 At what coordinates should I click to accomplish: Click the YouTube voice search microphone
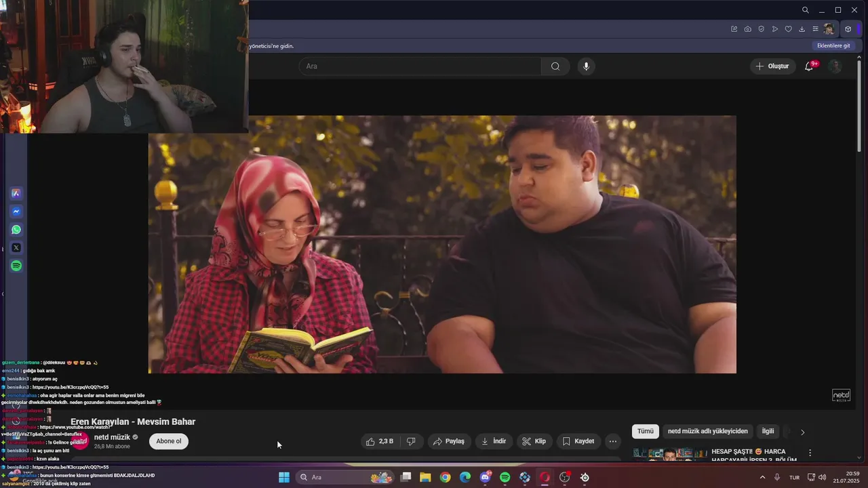[x=587, y=66]
